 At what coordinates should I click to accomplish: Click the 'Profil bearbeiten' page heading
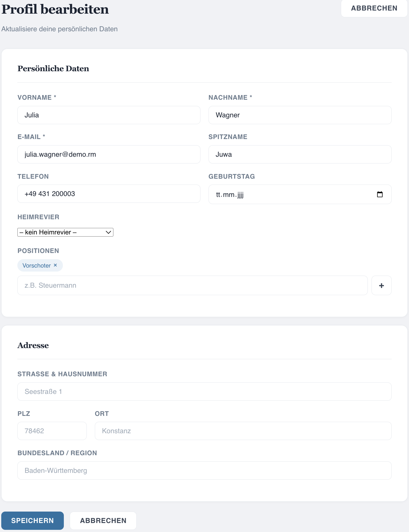[55, 9]
